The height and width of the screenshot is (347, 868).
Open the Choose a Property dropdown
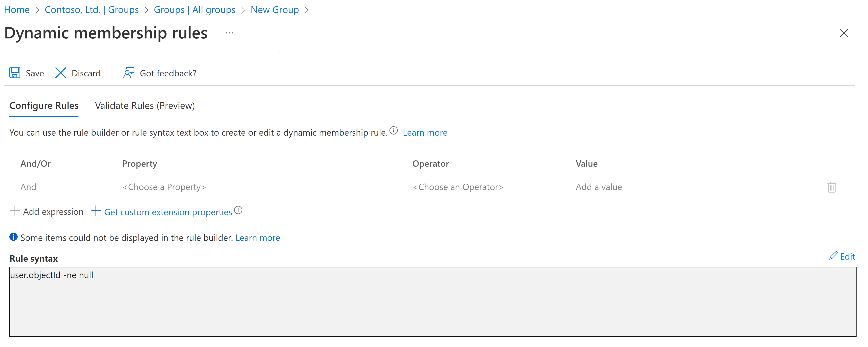pyautogui.click(x=164, y=187)
